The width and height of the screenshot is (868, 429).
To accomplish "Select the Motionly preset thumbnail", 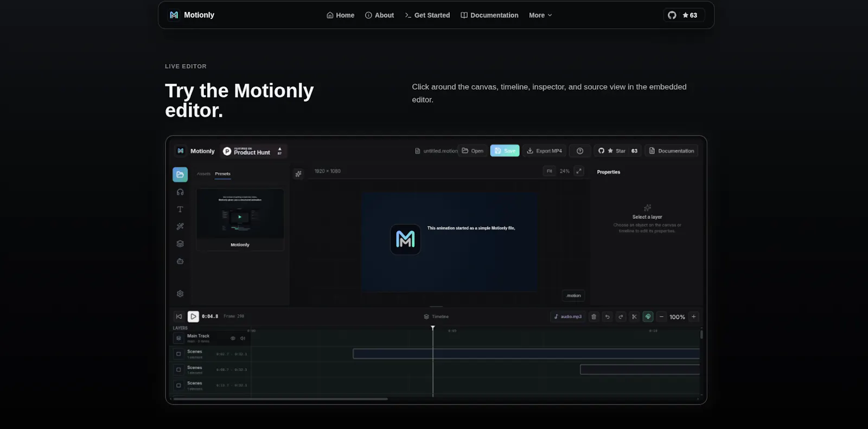I will 240,219.
